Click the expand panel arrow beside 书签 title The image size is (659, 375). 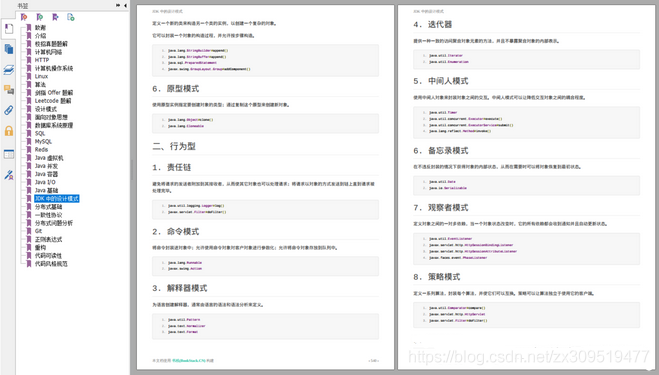click(118, 5)
